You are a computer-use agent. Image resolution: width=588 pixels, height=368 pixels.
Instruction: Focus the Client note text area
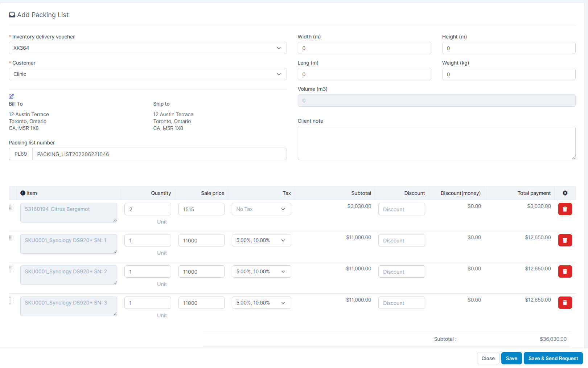pyautogui.click(x=436, y=143)
